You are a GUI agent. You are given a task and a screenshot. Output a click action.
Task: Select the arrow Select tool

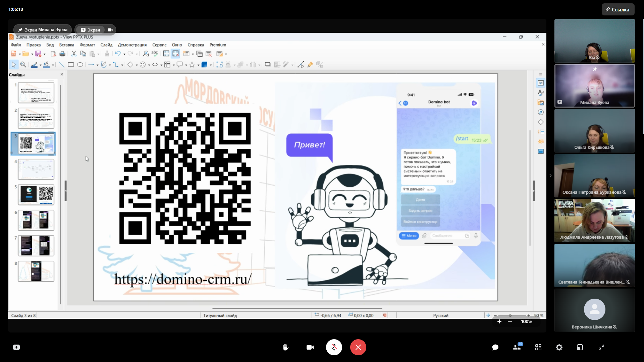(14, 65)
